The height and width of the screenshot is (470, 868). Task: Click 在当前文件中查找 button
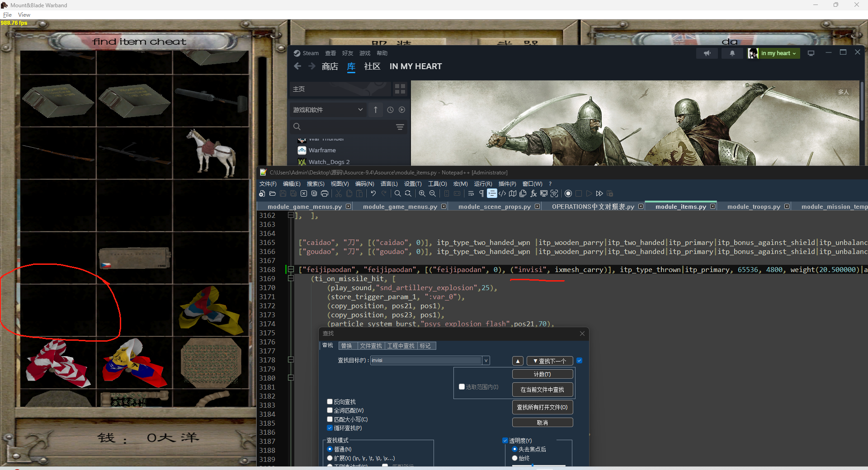542,390
